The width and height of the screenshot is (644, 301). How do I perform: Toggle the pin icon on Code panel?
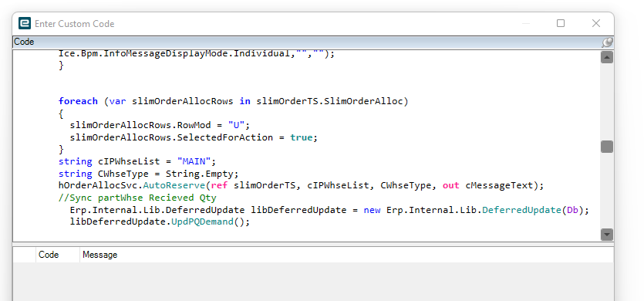point(607,42)
